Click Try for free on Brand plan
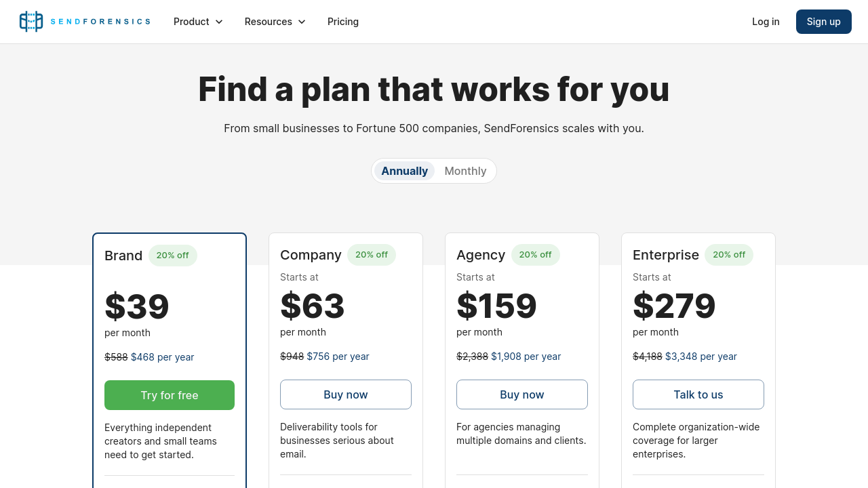Image resolution: width=868 pixels, height=488 pixels. [170, 395]
